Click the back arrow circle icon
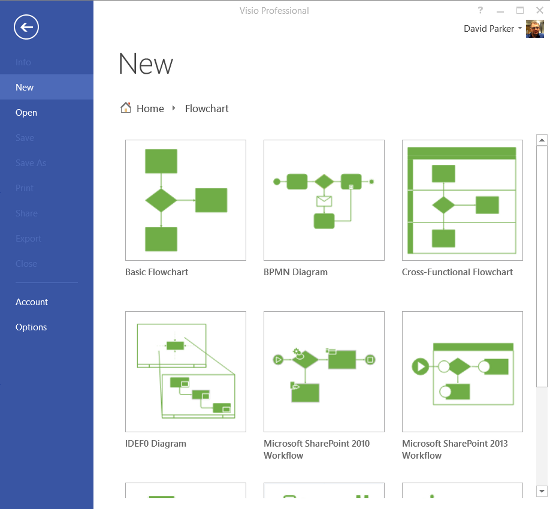 [26, 27]
